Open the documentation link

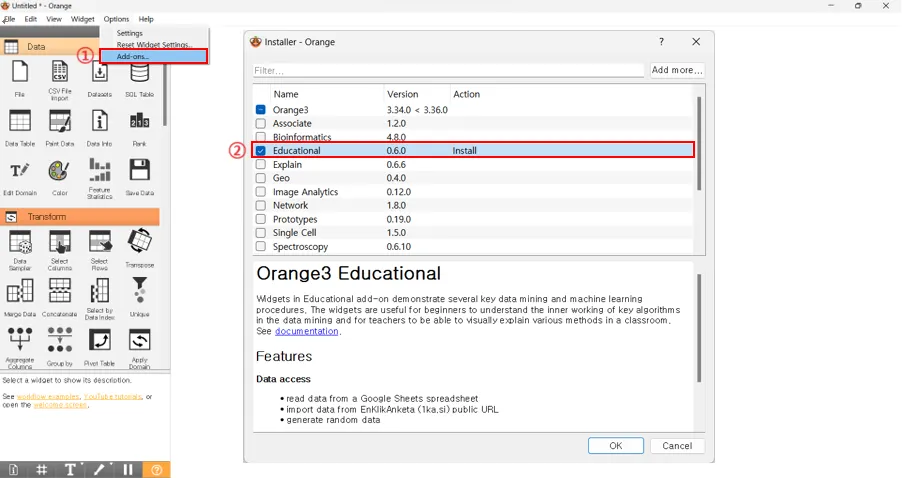tap(307, 331)
